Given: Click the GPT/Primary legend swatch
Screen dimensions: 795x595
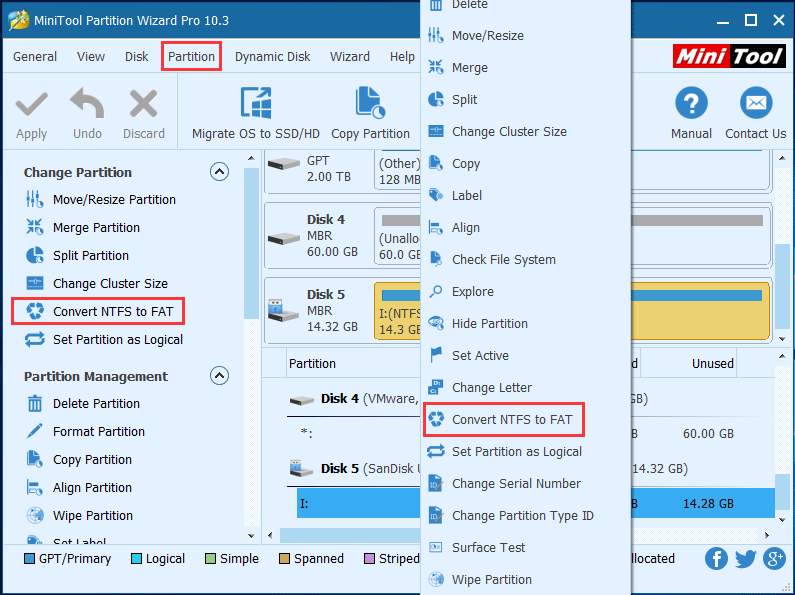Looking at the screenshot, I should click(29, 559).
